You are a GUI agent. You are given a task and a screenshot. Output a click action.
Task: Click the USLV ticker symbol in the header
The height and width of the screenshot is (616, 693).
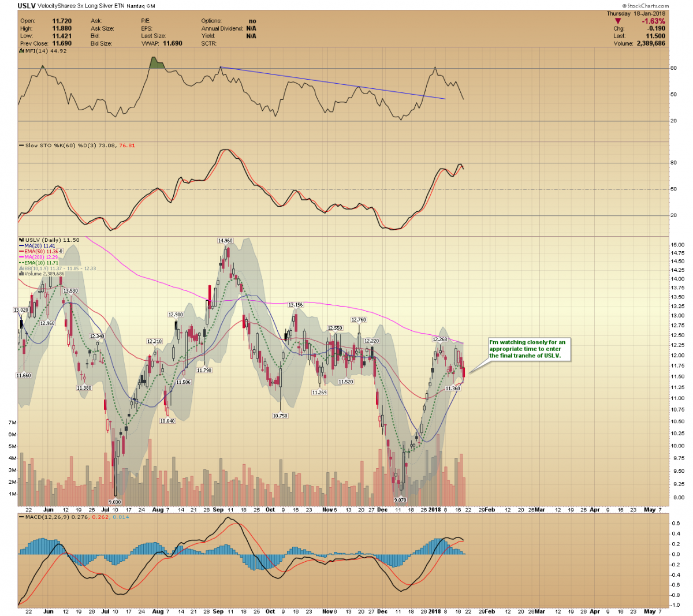point(27,6)
